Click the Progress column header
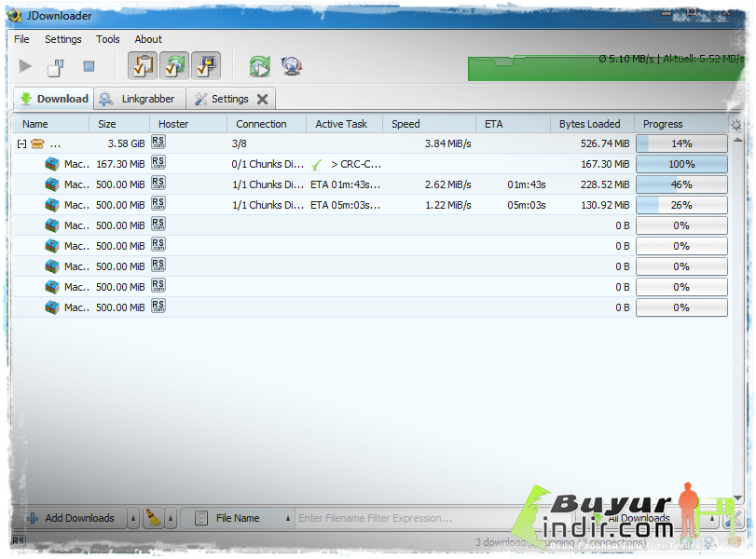756x559 pixels. (x=680, y=124)
